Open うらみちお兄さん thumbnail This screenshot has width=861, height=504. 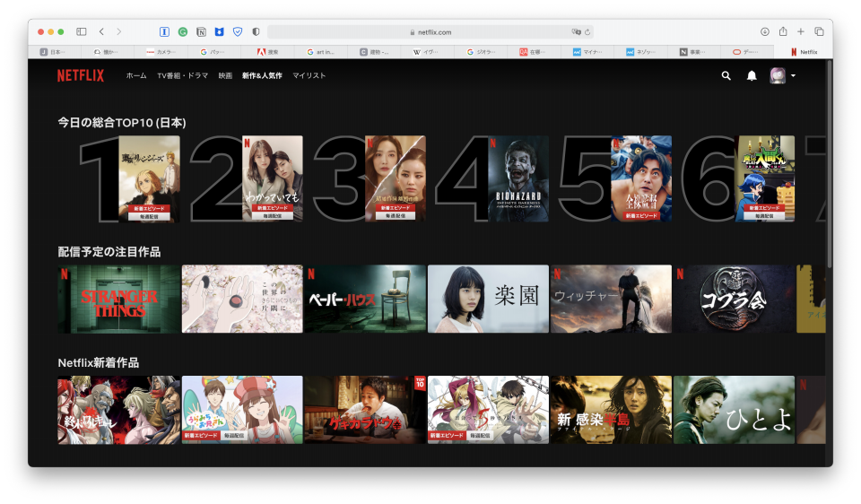tap(242, 410)
